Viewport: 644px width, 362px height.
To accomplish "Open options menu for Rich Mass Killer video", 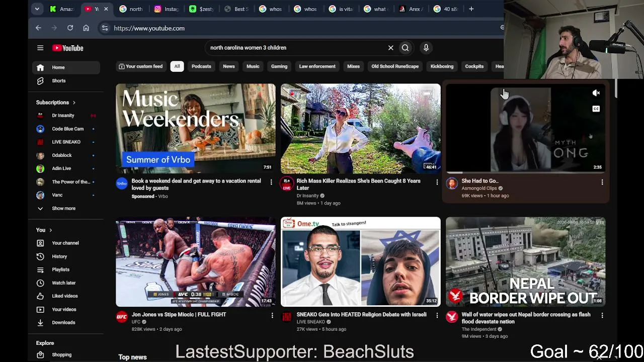I will pyautogui.click(x=437, y=182).
